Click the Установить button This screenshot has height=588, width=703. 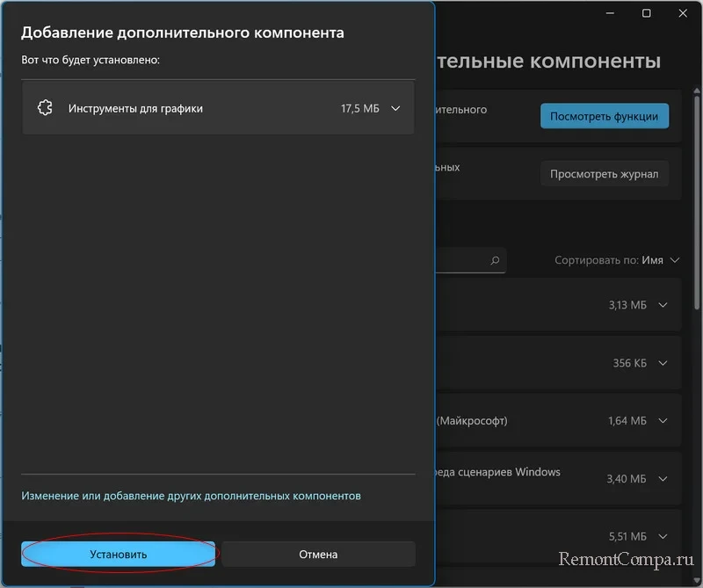point(119,554)
